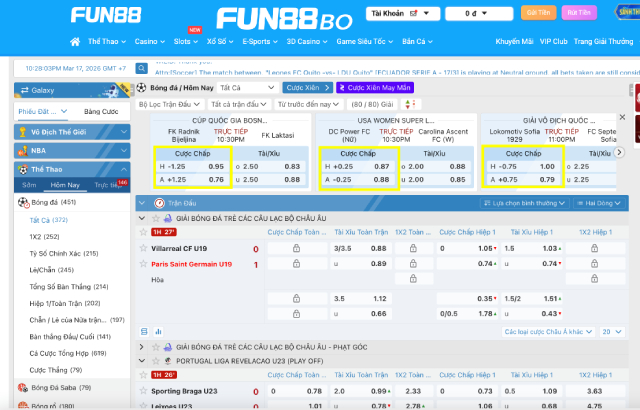Favorite the Giải Bóng Đá Trẻ league star
This screenshot has height=410, width=640.
(x=156, y=218)
